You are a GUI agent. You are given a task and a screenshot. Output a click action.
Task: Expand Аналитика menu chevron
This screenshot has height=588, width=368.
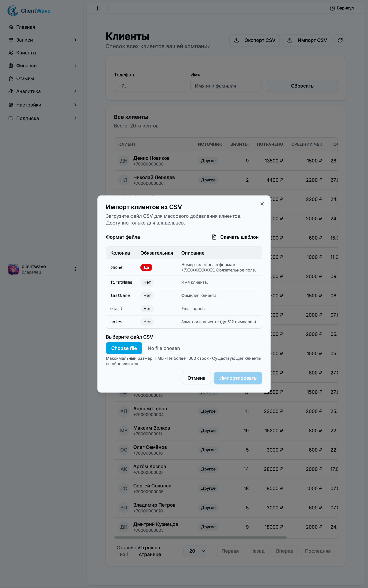[75, 91]
